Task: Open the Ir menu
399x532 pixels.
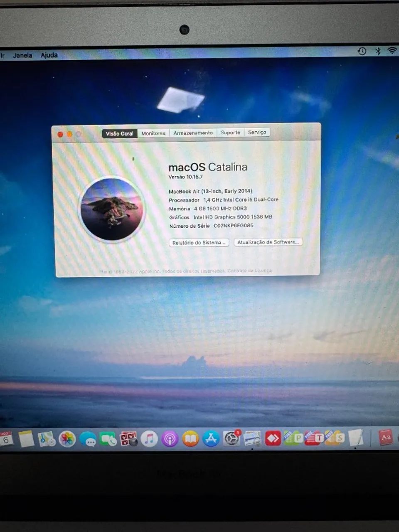Action: tap(2, 55)
